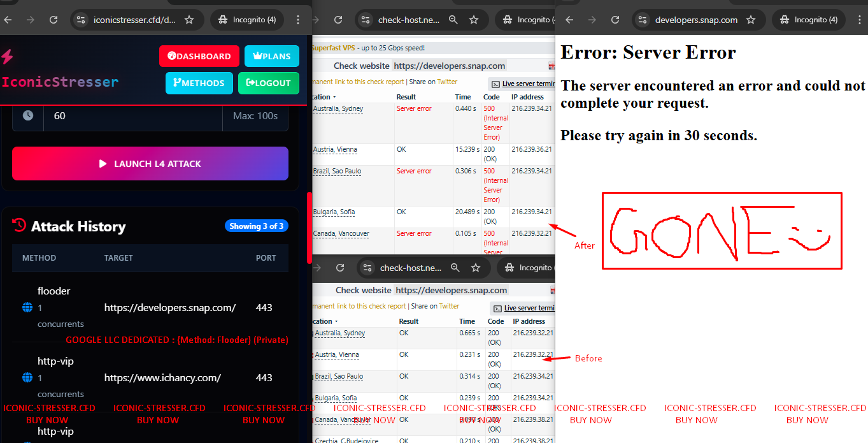
Task: Go forward in the developers.snap.com window
Action: point(592,20)
